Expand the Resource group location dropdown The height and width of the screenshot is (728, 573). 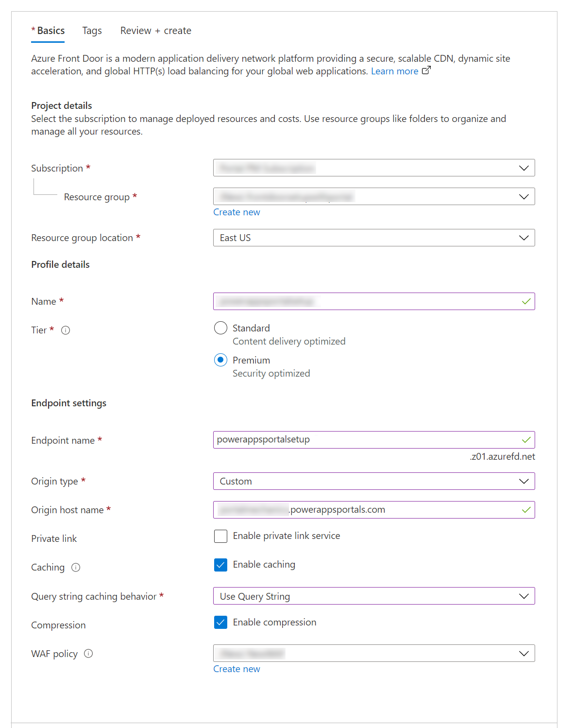pyautogui.click(x=523, y=238)
